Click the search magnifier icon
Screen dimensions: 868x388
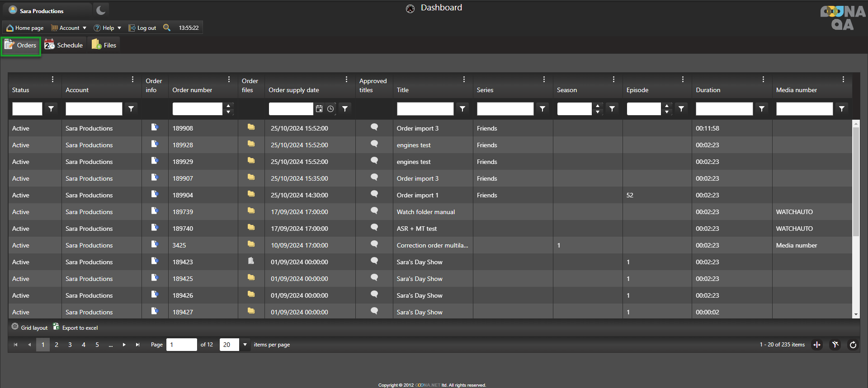(x=167, y=28)
